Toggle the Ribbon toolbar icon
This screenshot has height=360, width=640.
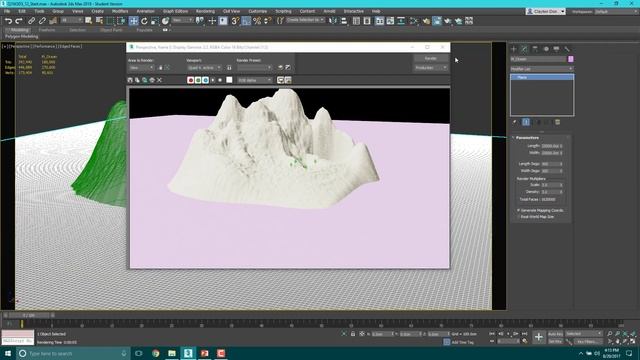[380, 21]
